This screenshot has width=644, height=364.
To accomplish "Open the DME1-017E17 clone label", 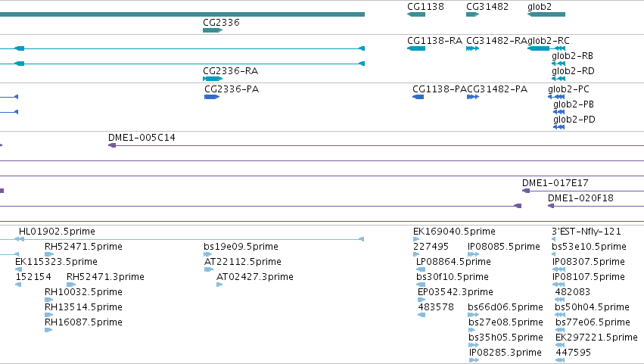I will click(x=555, y=183).
